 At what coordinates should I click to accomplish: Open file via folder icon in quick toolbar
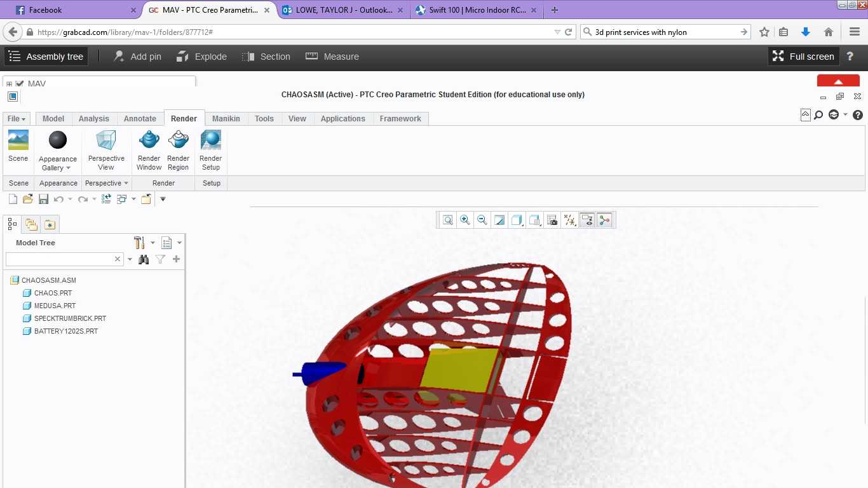pos(28,199)
